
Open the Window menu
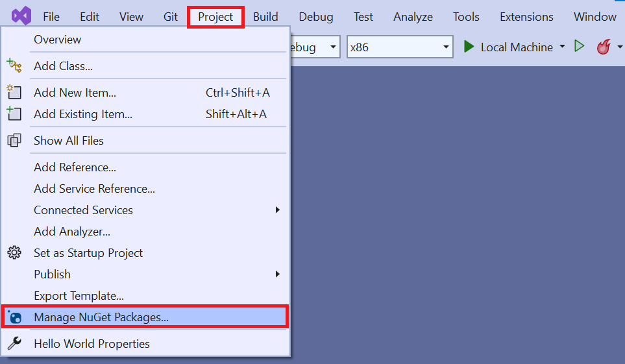pyautogui.click(x=594, y=17)
